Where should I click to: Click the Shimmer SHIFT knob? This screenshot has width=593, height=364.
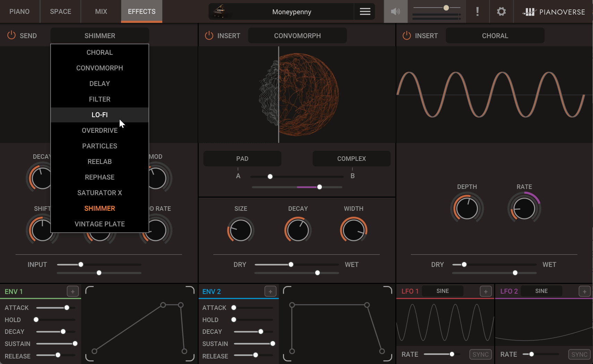(42, 230)
